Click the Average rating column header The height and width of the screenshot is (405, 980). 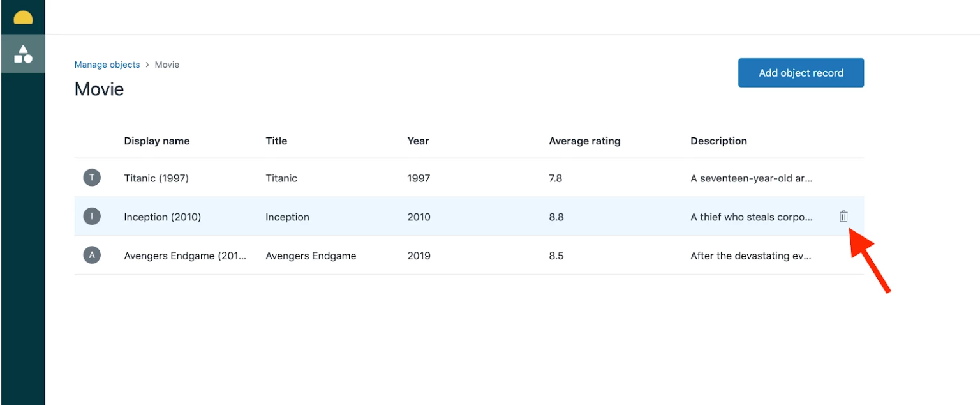pyautogui.click(x=584, y=141)
